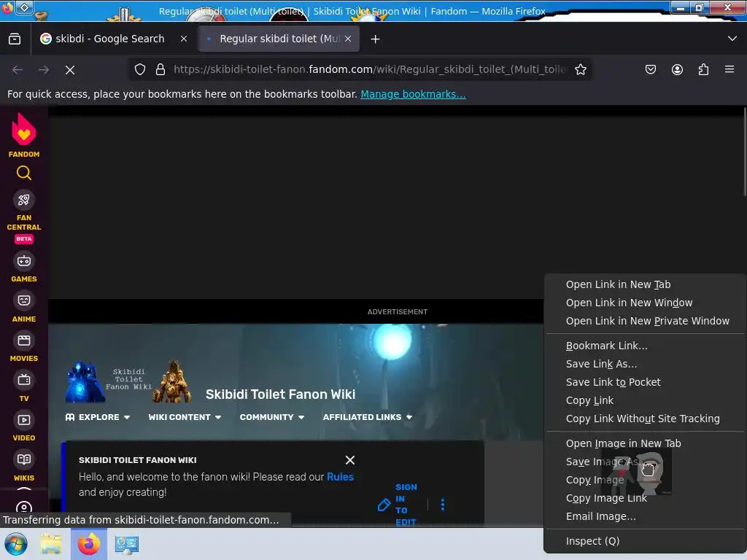Open the Windows Start button

point(16,544)
